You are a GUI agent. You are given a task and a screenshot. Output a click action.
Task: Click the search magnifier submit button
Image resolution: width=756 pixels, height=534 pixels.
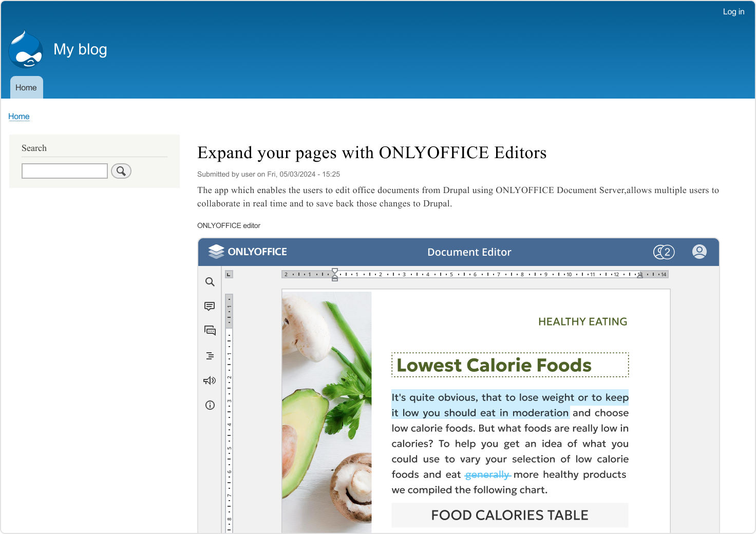click(121, 171)
